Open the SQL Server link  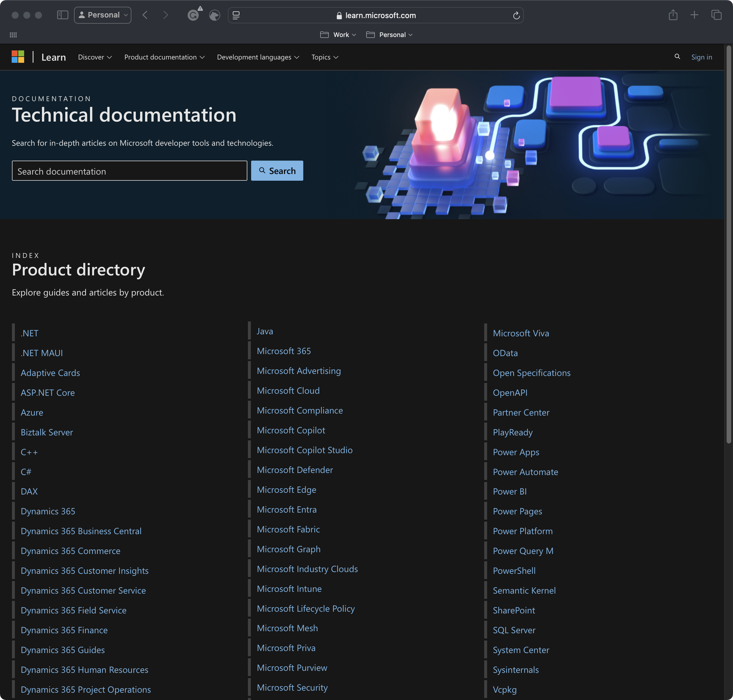514,630
